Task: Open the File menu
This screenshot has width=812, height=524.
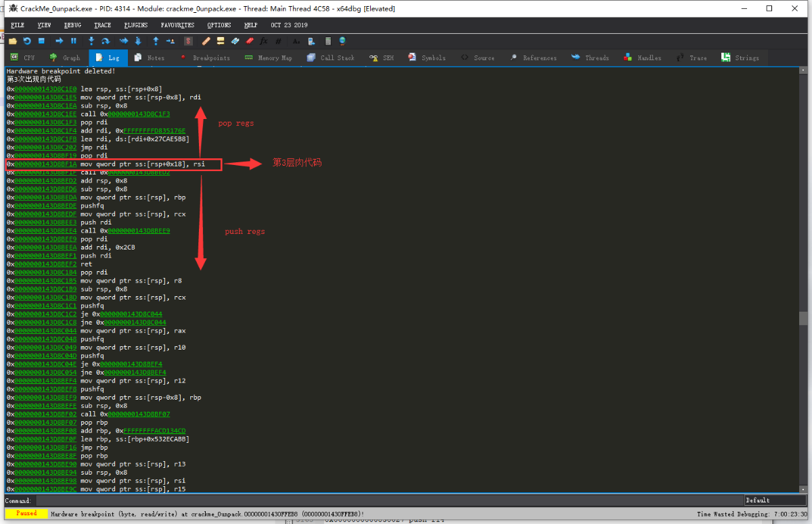Action: coord(18,25)
